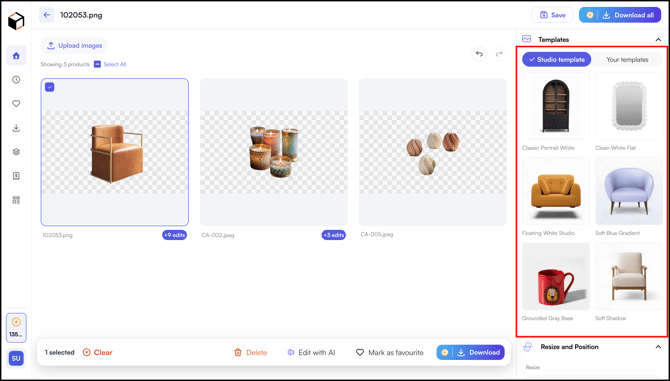
Task: Click the '1 selected' text
Action: click(59, 353)
